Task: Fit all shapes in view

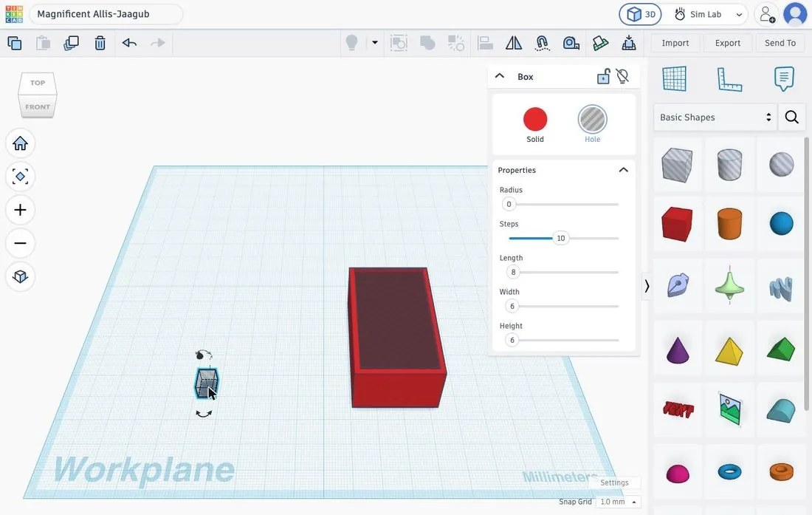Action: click(x=20, y=177)
